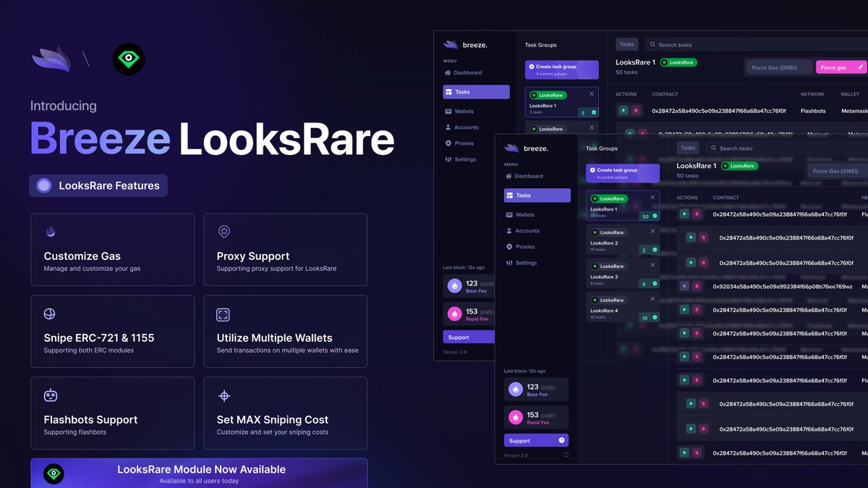The height and width of the screenshot is (488, 868).
Task: Click the sliders icon beside Settings, front window
Action: point(509,263)
